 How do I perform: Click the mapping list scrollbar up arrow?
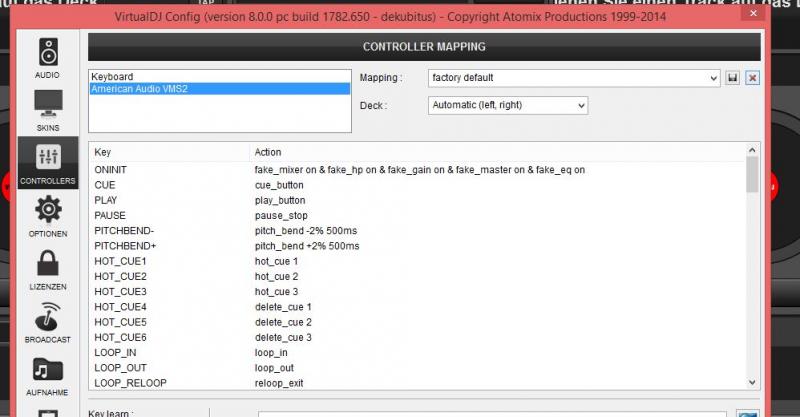pos(752,150)
